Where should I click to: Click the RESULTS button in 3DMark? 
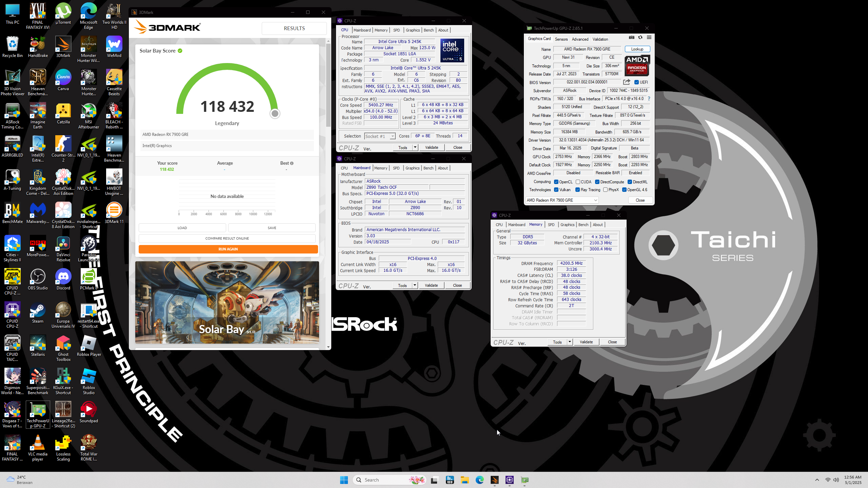click(x=294, y=28)
